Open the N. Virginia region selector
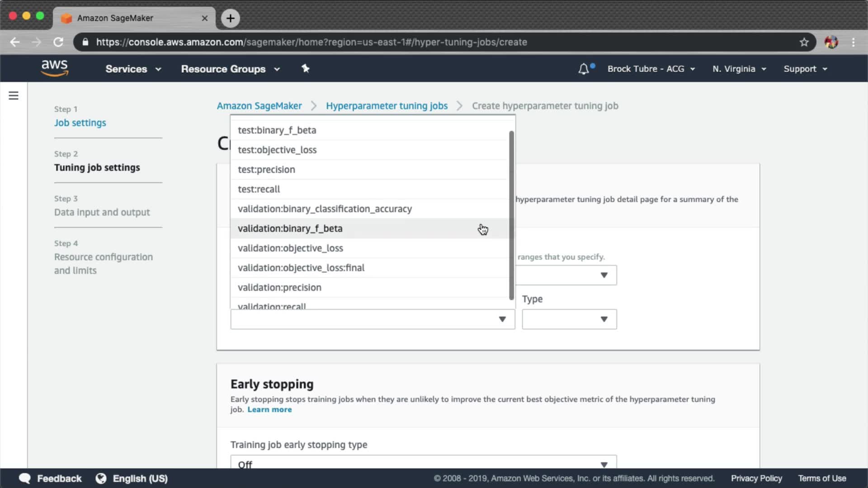The height and width of the screenshot is (488, 868). [739, 69]
